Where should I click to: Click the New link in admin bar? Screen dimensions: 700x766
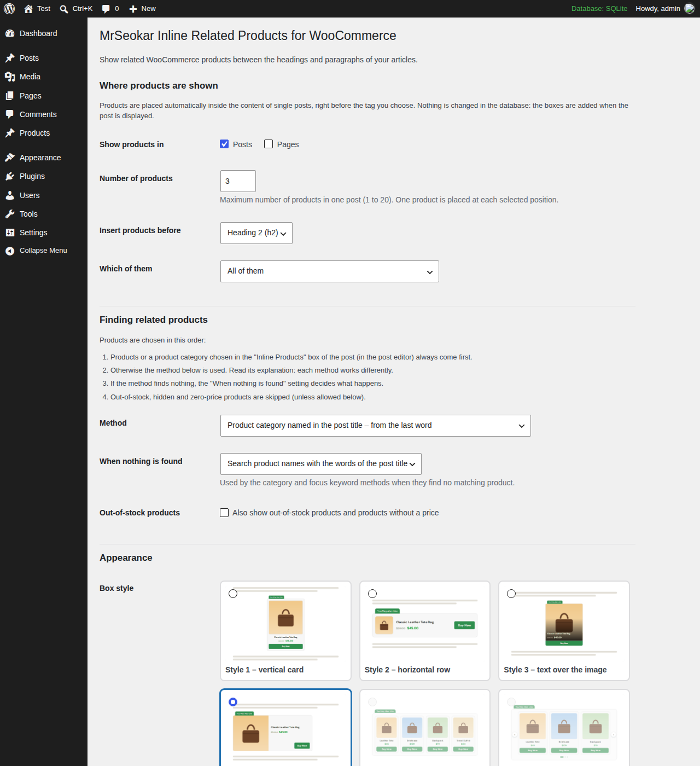coord(148,9)
